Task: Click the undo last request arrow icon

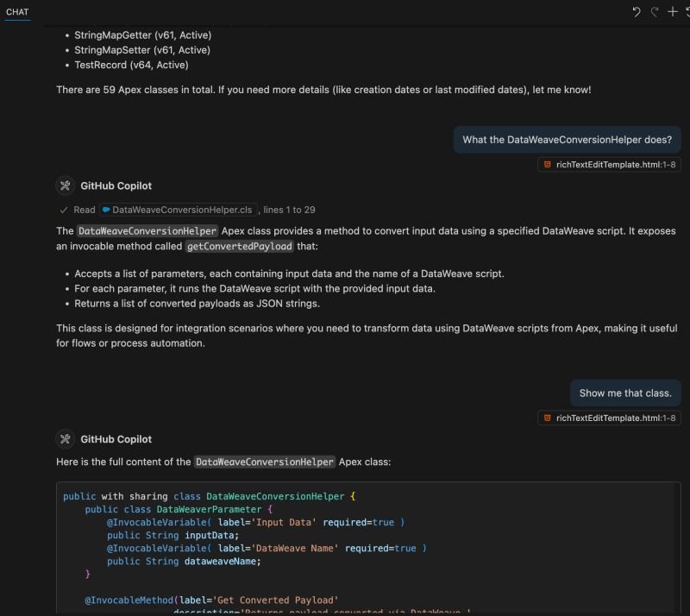Action: click(x=637, y=12)
